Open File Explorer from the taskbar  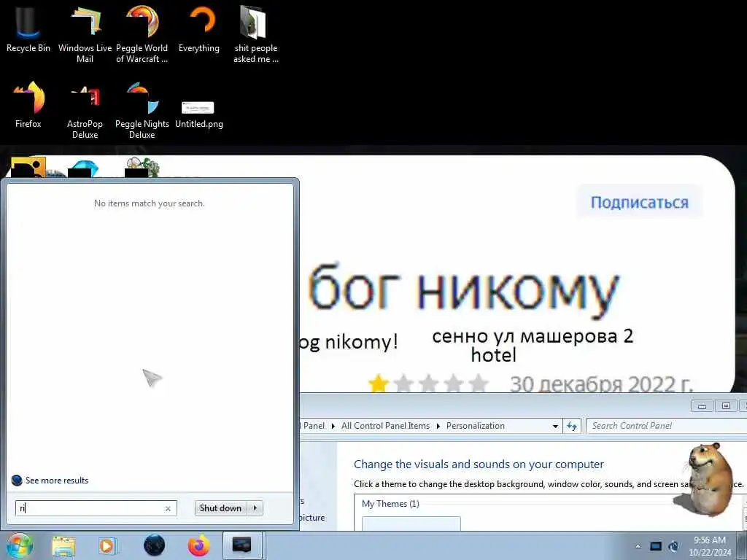(x=63, y=545)
